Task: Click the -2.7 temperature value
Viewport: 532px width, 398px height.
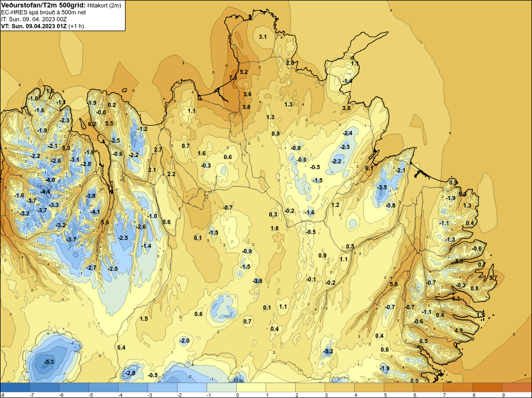Action: pyautogui.click(x=92, y=268)
